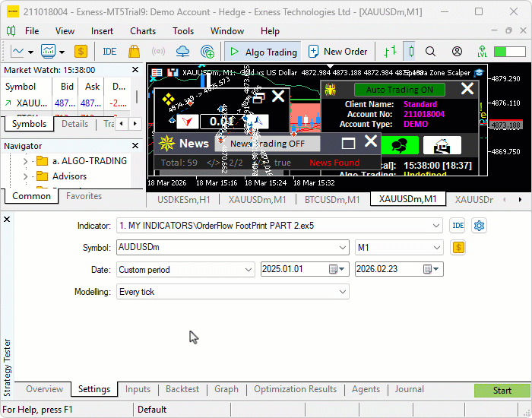The height and width of the screenshot is (418, 532).
Task: Open the VPS cloud hosting icon
Action: (x=182, y=52)
